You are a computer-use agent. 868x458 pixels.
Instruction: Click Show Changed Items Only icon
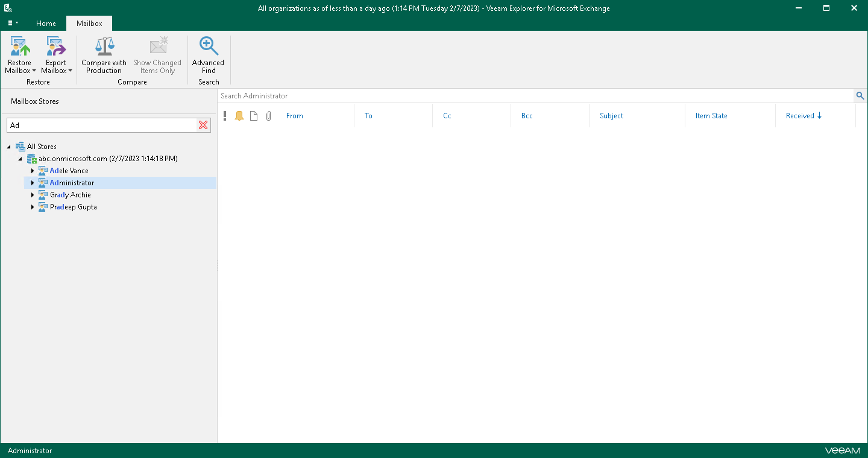pyautogui.click(x=158, y=46)
